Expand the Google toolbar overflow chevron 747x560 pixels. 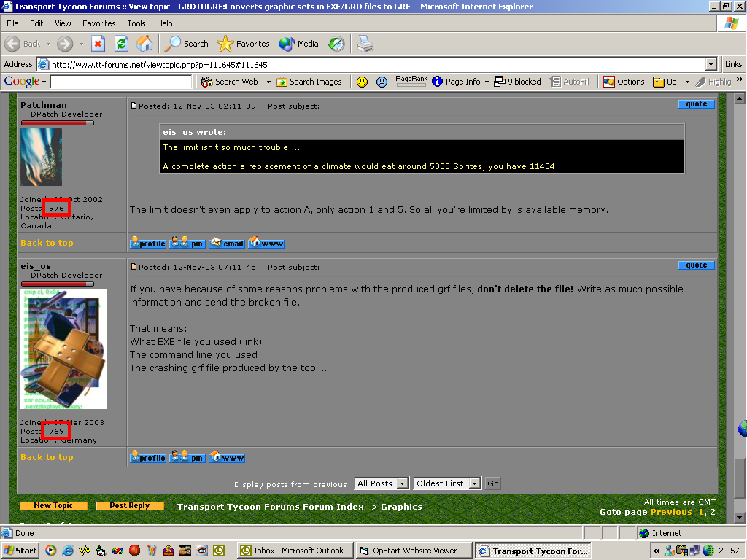point(740,79)
